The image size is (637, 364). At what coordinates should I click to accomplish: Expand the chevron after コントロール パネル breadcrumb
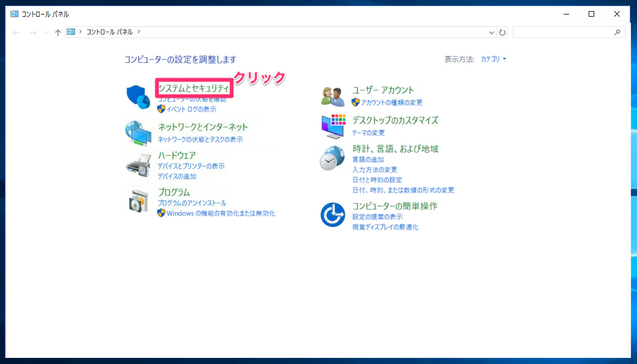pyautogui.click(x=139, y=31)
